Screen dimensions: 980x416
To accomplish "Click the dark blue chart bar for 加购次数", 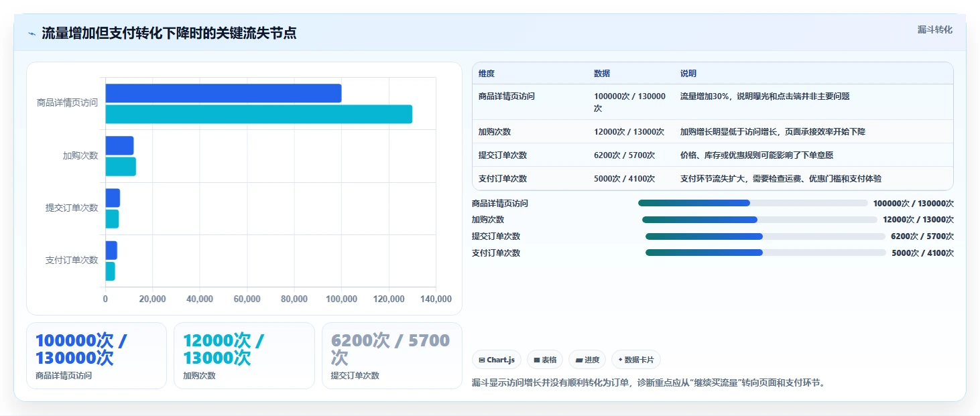I will click(x=119, y=145).
